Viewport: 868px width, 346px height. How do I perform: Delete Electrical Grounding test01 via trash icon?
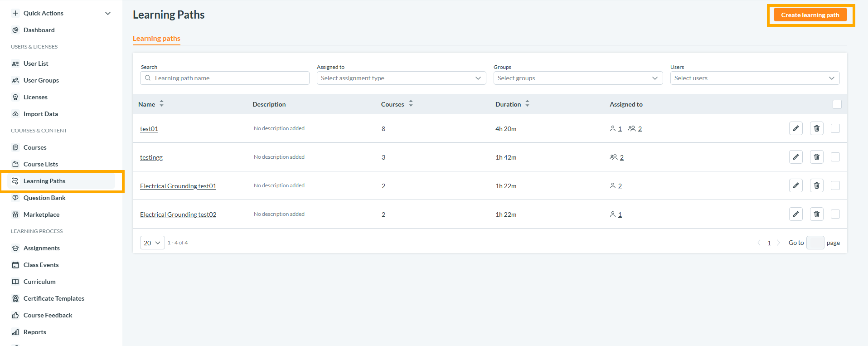(x=816, y=185)
